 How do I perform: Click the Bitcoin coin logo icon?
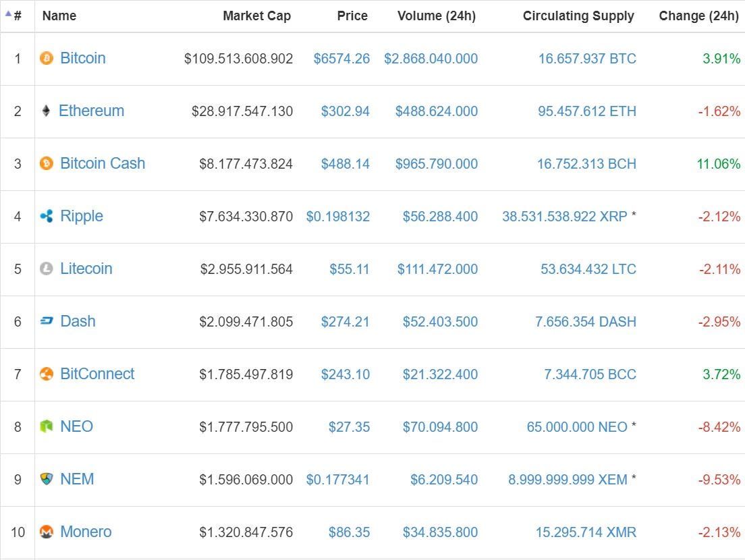[46, 59]
